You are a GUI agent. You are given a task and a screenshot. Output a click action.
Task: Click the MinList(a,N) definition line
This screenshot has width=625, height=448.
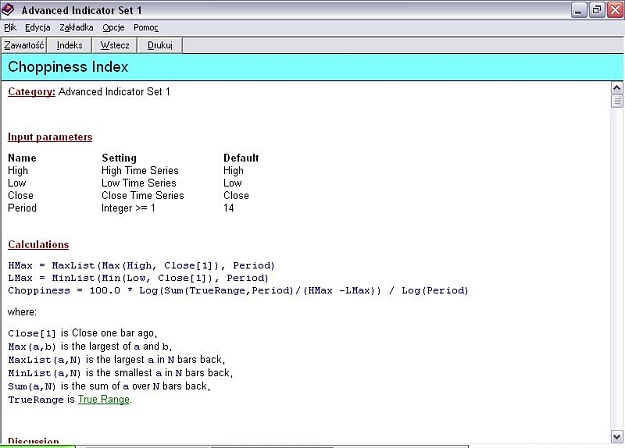point(120,373)
